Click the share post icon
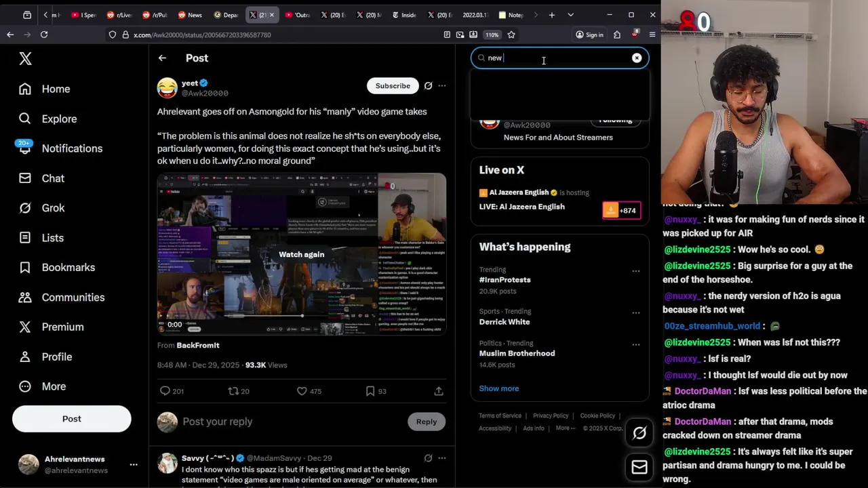Image resolution: width=868 pixels, height=488 pixels. pyautogui.click(x=439, y=391)
